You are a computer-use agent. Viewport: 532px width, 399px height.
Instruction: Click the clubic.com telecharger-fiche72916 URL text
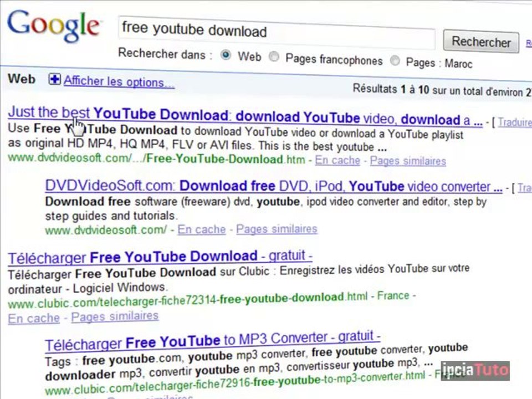coord(235,383)
